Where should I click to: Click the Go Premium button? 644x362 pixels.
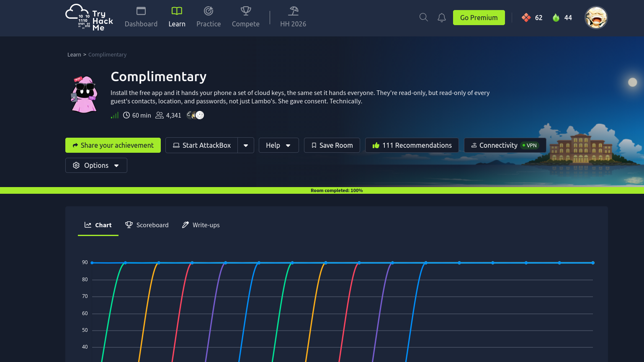coord(479,18)
